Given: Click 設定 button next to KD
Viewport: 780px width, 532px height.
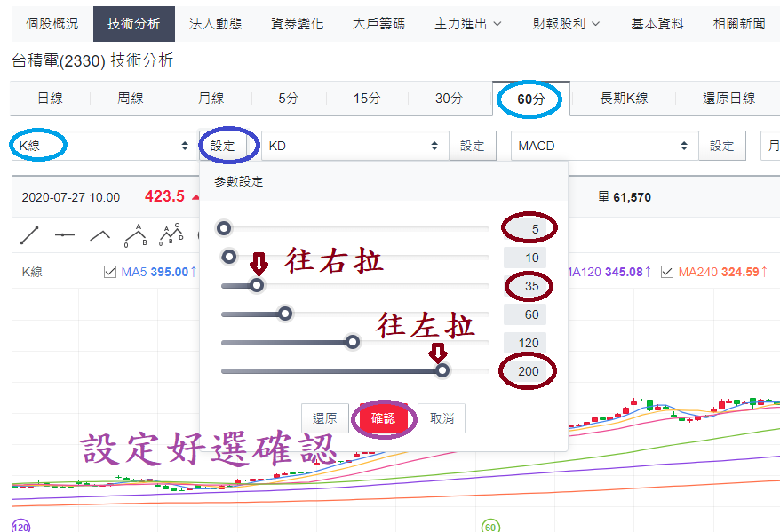Looking at the screenshot, I should 472,146.
